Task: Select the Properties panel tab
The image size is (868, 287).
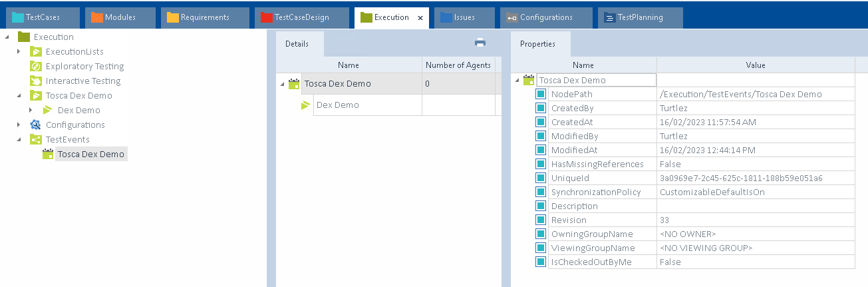Action: 537,44
